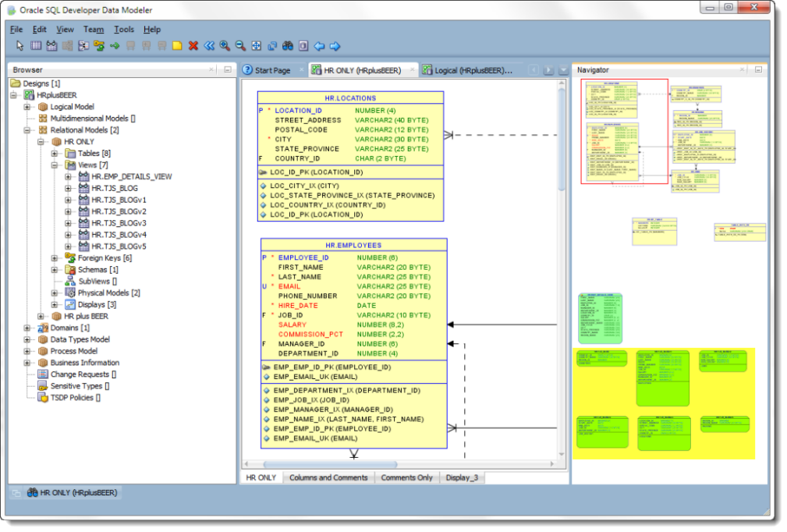The width and height of the screenshot is (787, 532).
Task: Click the New View toolbar icon
Action: (x=51, y=46)
